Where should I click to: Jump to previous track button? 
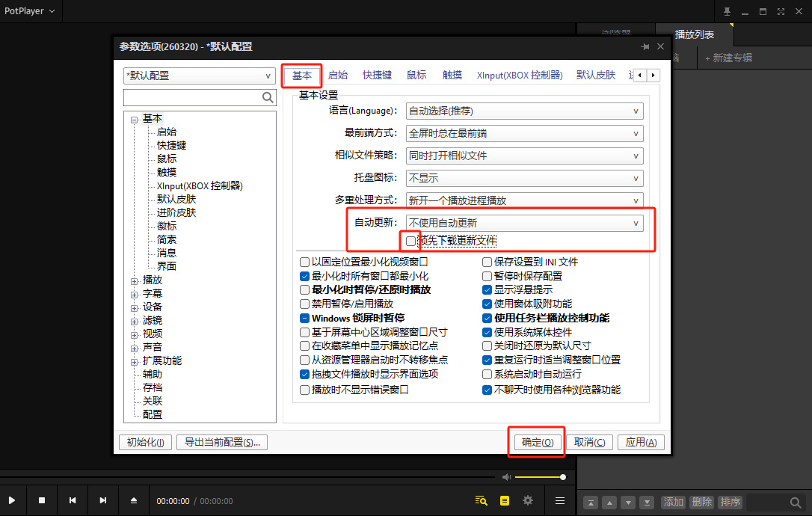(73, 500)
